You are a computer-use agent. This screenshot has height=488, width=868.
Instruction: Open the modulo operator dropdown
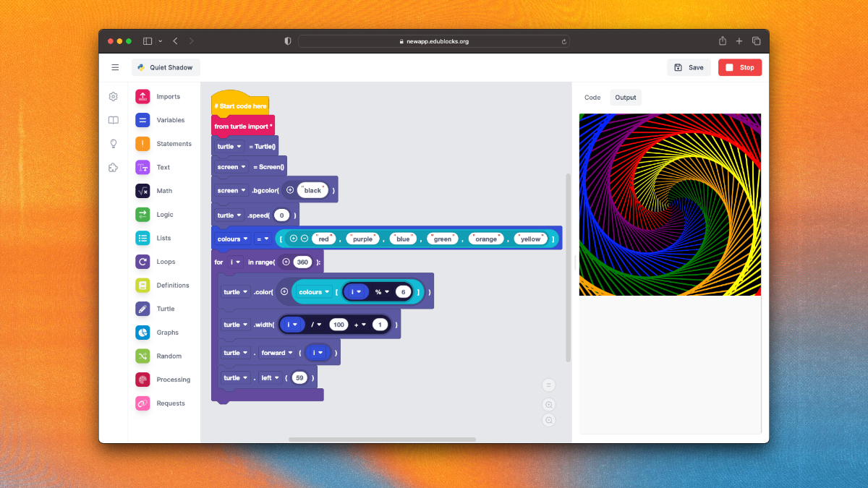381,292
